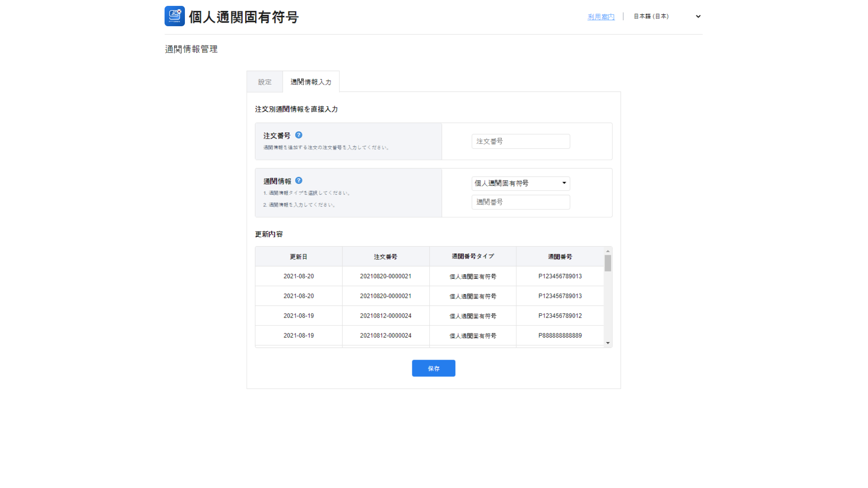Click the P123456789012 customs number cell
The image size is (868, 488).
(560, 315)
